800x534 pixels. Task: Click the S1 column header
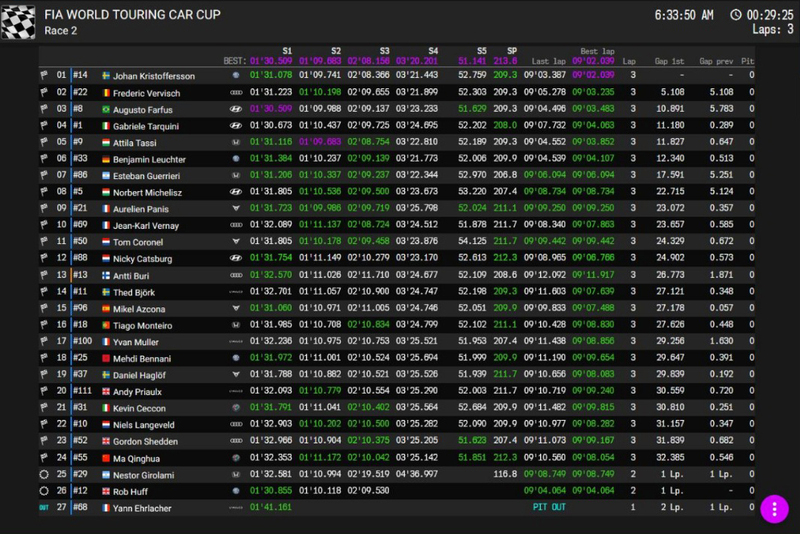coord(287,51)
